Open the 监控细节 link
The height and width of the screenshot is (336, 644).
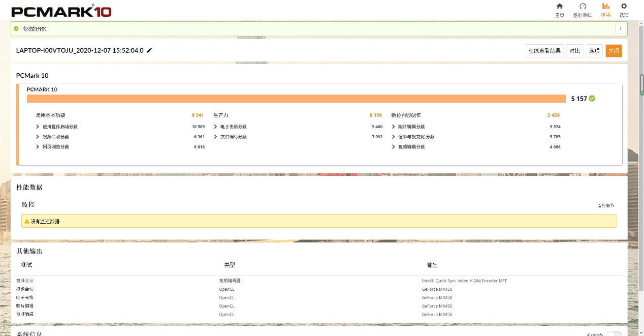(x=605, y=205)
